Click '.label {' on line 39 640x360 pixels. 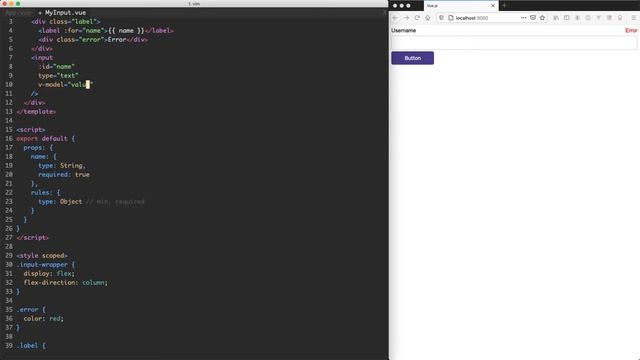pyautogui.click(x=31, y=345)
